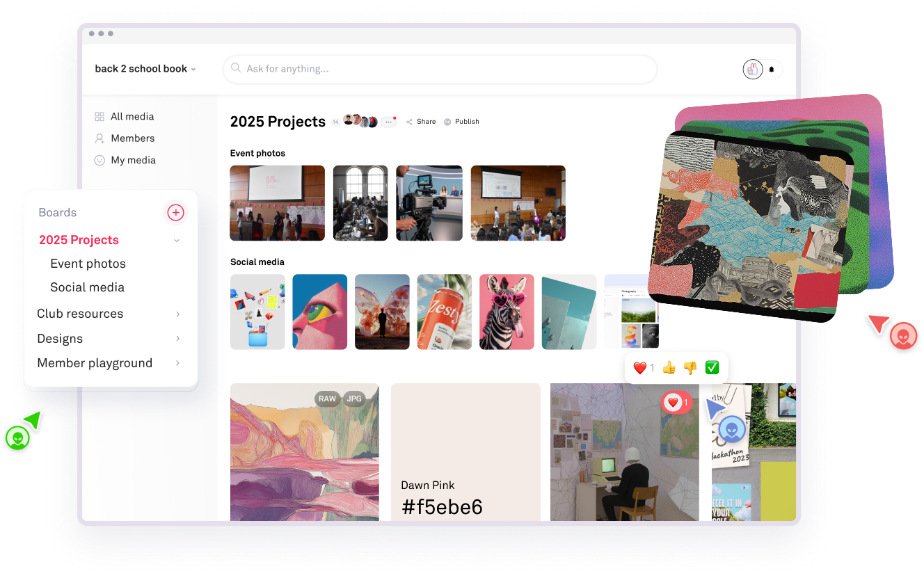
Task: Click the heart reaction emoji
Action: click(x=639, y=368)
